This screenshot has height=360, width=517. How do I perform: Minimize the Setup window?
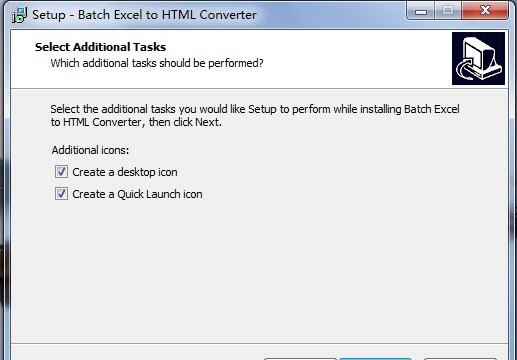[421, 11]
